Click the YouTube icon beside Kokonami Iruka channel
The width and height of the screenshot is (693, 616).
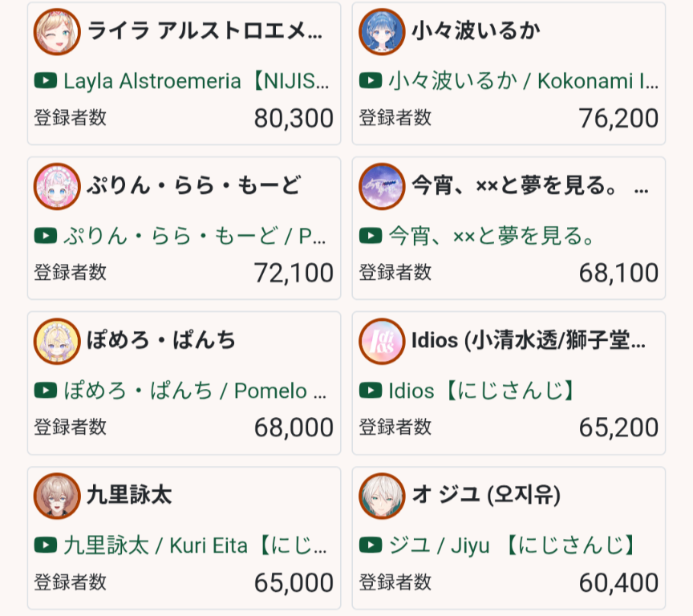[x=371, y=81]
